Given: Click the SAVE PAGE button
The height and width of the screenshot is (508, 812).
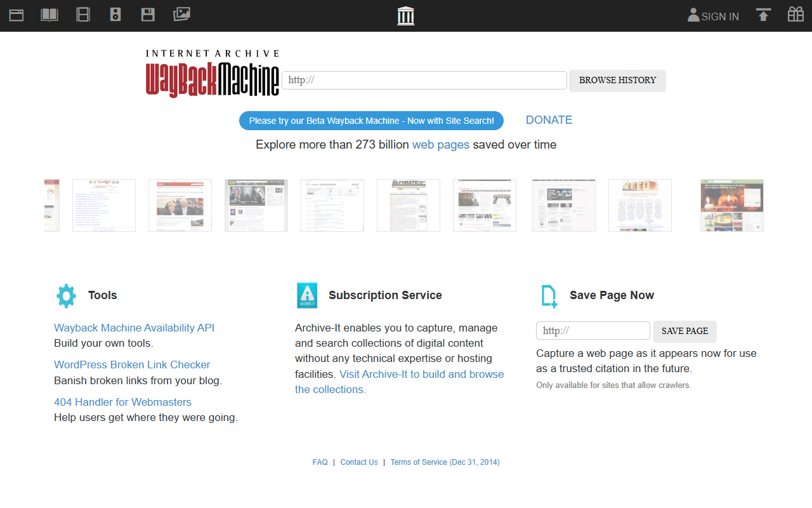Looking at the screenshot, I should pyautogui.click(x=684, y=331).
